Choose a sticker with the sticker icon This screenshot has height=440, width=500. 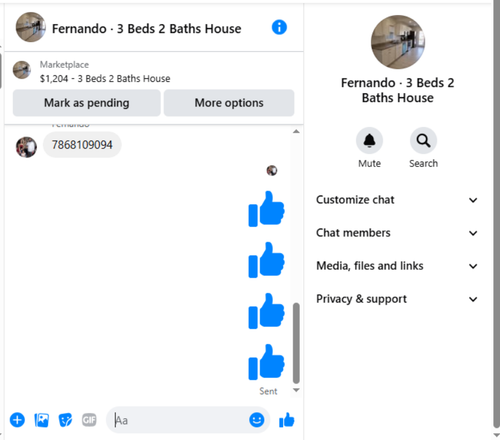[x=65, y=420]
